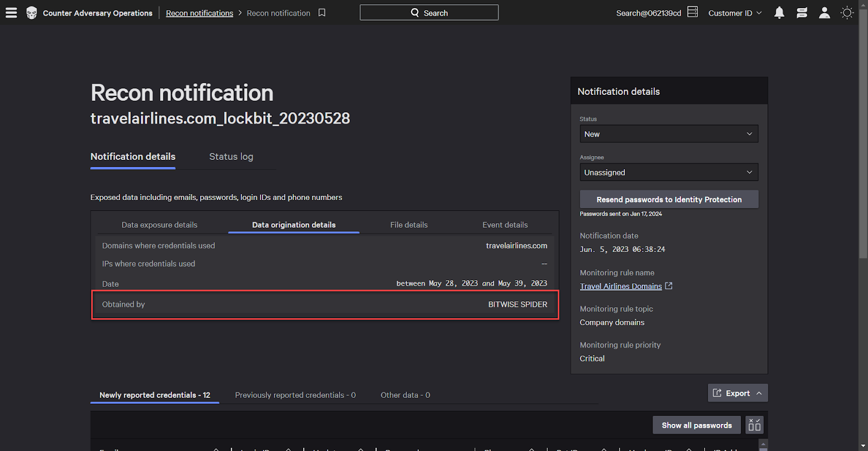The image size is (868, 451).
Task: Click Resend passwords to Identity Protection
Action: coord(669,199)
